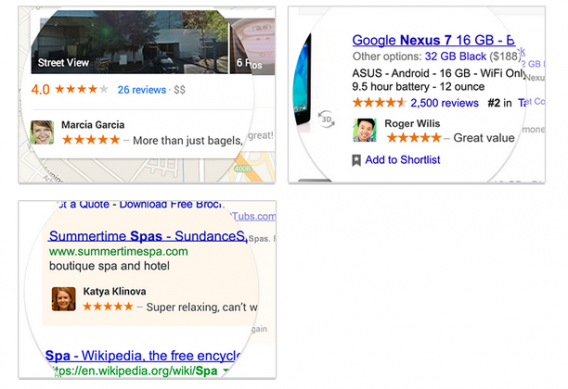Click the Nexus 7 tablet product image

click(x=302, y=79)
